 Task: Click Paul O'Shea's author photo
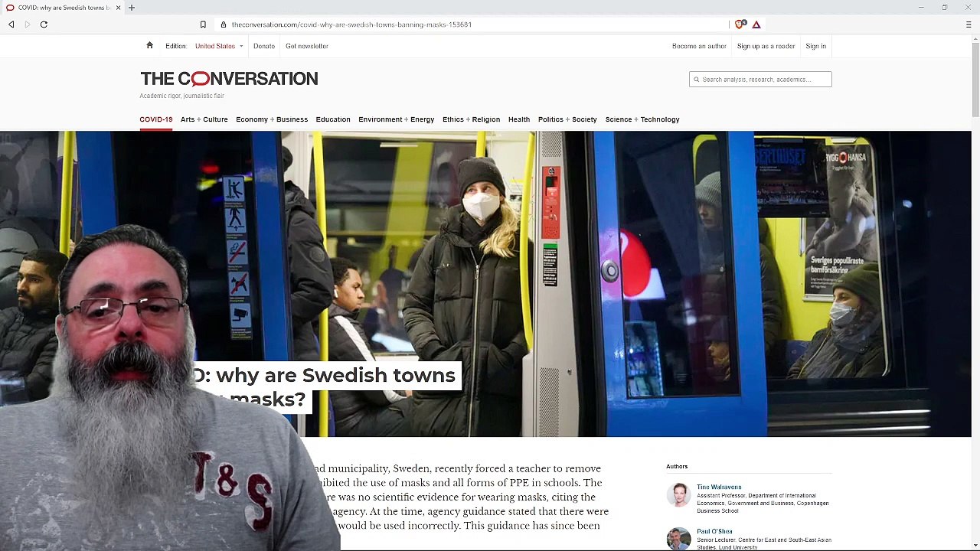pos(678,539)
